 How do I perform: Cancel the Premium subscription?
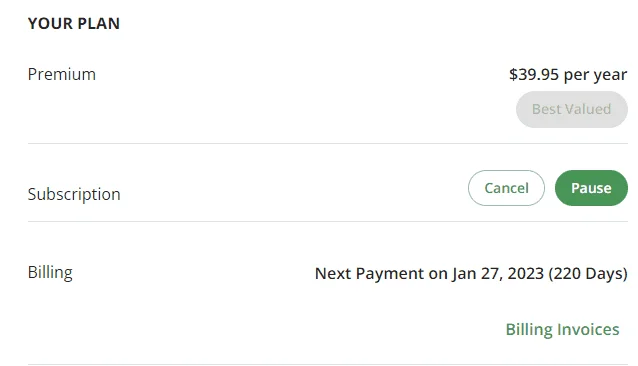506,188
